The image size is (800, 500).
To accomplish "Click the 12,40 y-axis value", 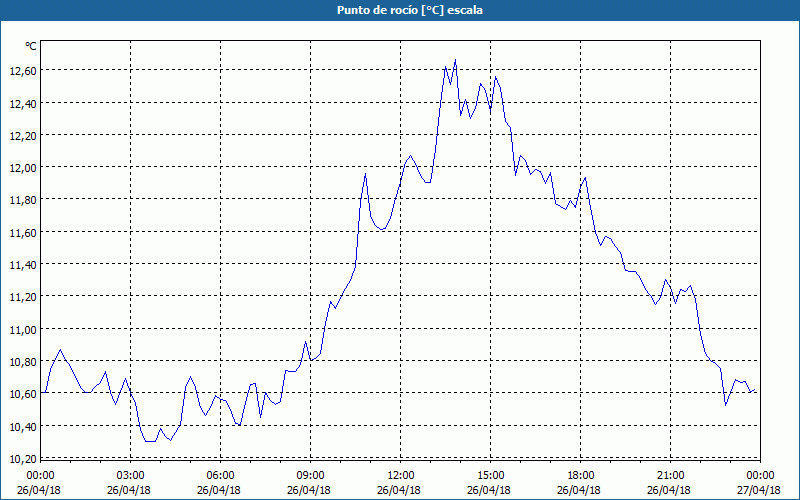I will pos(23,104).
